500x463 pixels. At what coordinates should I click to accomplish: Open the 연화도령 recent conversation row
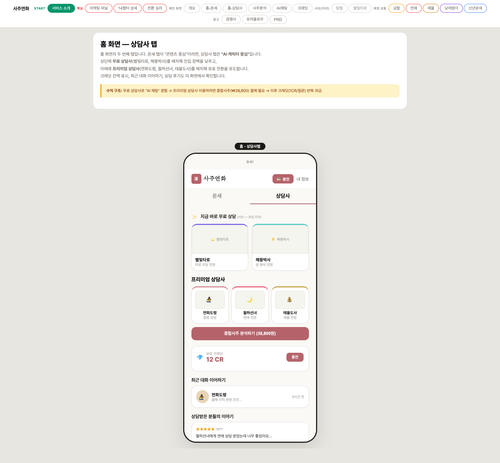tap(250, 397)
